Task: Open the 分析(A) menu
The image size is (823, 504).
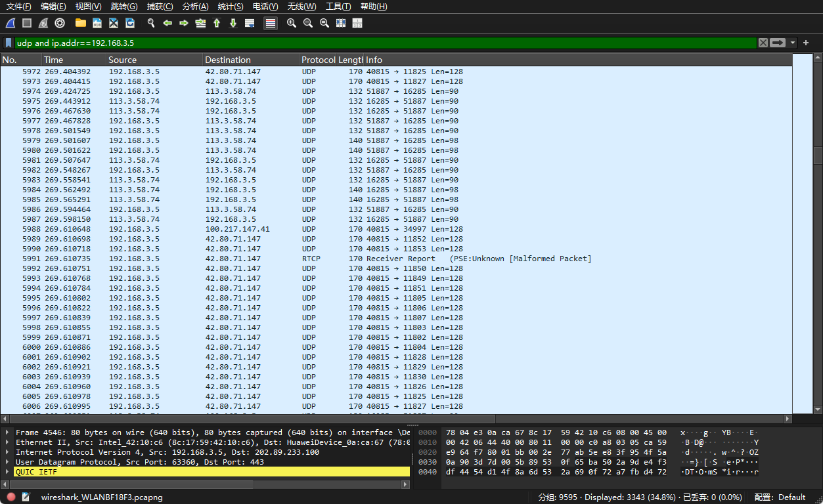Action: (x=195, y=7)
